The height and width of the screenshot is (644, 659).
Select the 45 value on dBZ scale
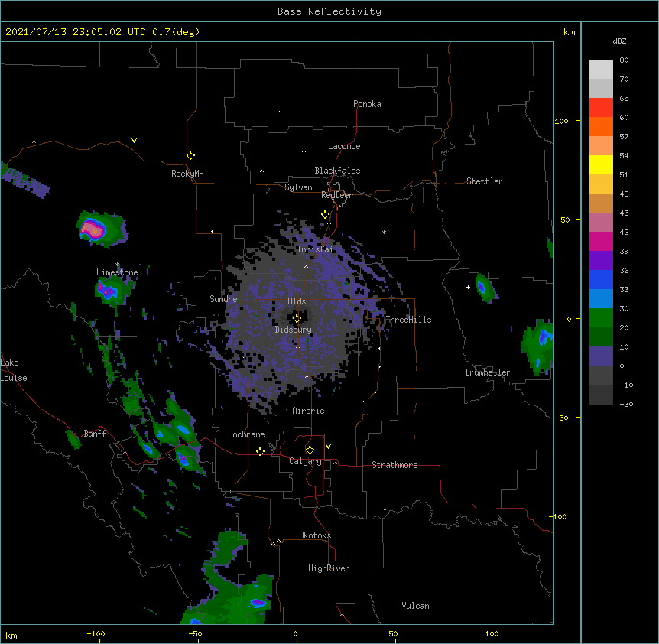624,213
